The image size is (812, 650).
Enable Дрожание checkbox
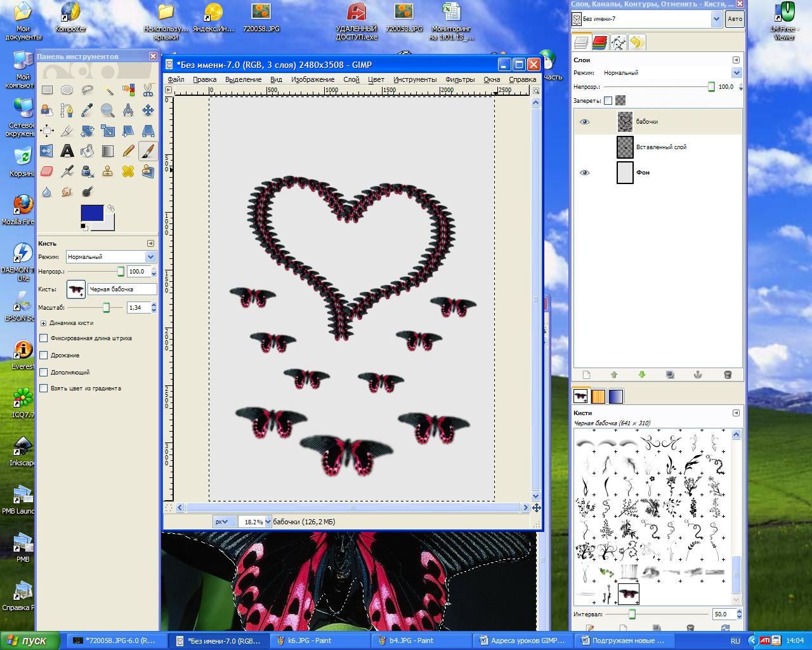44,355
